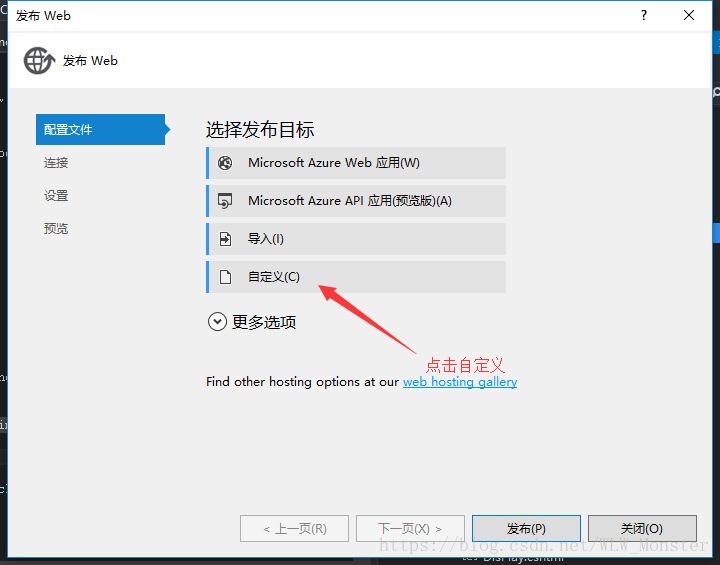Click the Azure API app icon
Image resolution: width=720 pixels, height=565 pixels.
(225, 201)
